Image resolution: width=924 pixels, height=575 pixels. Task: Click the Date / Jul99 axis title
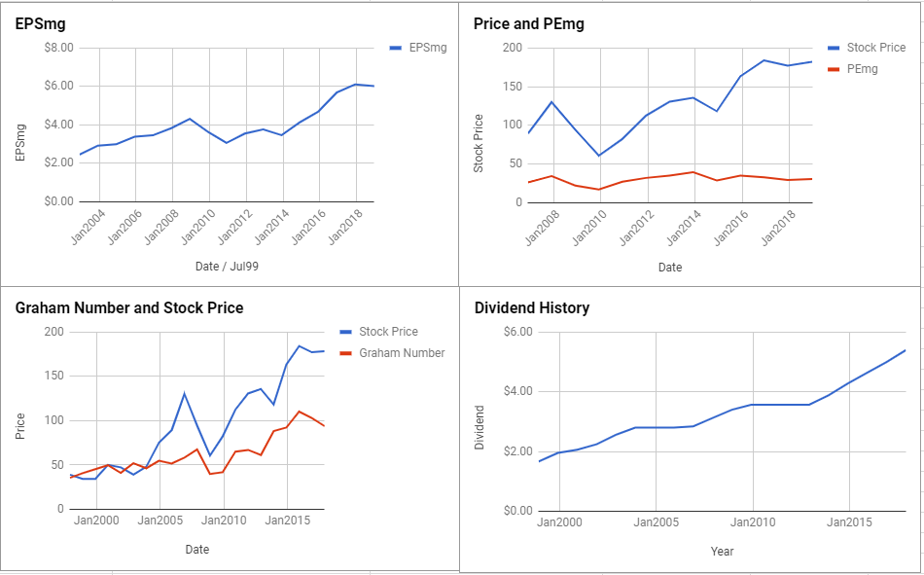(227, 267)
